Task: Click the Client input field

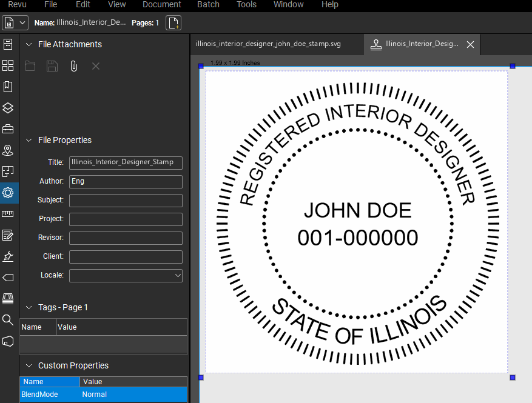Action: click(126, 257)
